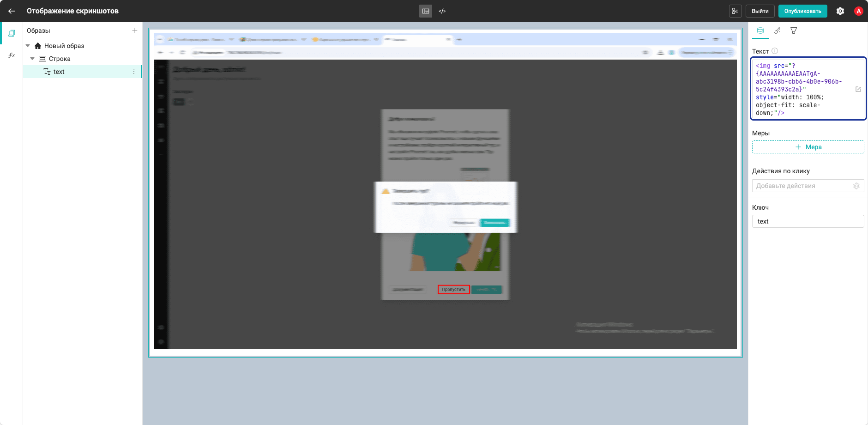Expand the Текст code editor in window

coord(858,89)
